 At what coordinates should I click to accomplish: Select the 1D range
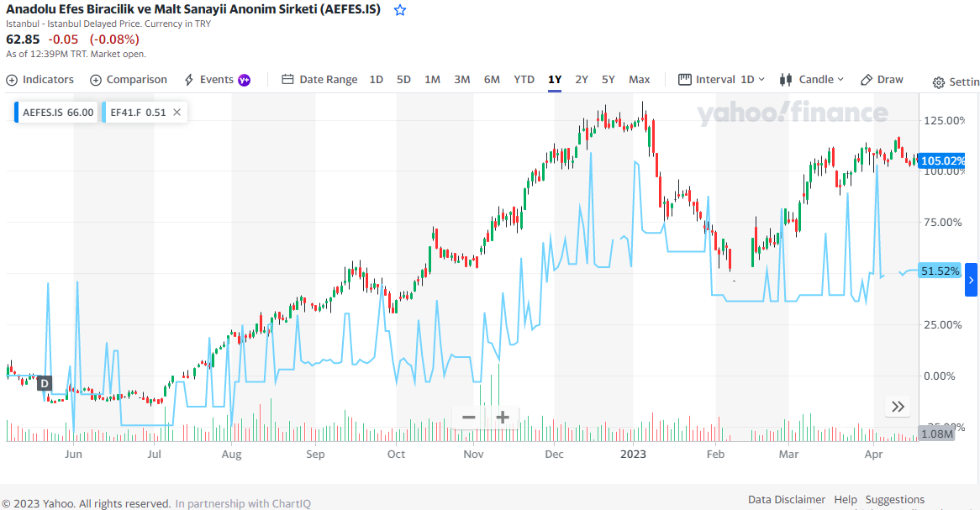377,79
